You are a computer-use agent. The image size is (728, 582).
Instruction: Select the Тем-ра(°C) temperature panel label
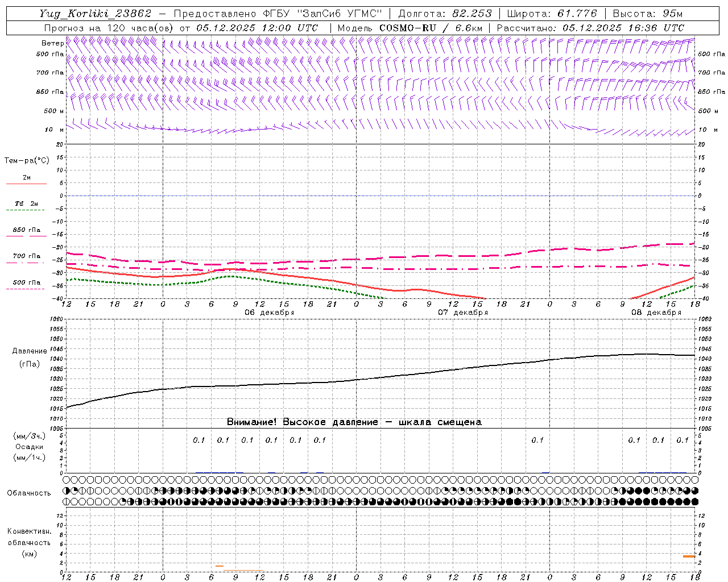tap(27, 161)
